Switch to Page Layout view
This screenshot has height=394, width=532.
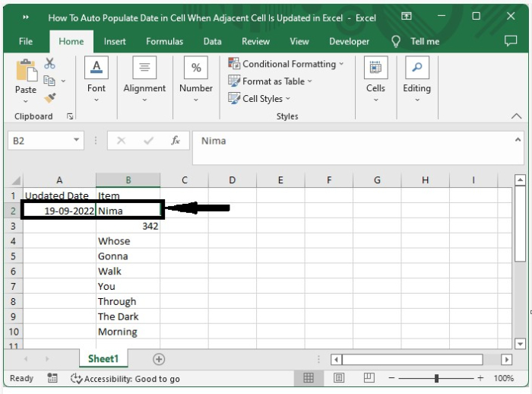[339, 378]
